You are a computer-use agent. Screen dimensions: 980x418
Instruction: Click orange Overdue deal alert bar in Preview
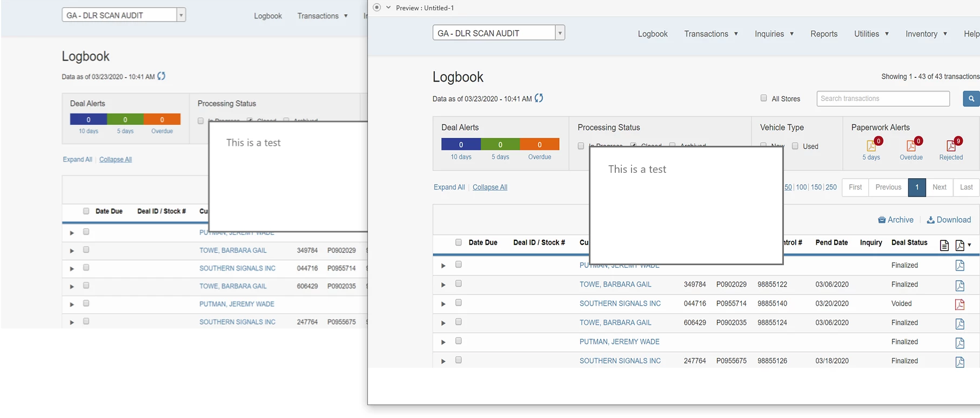[540, 144]
